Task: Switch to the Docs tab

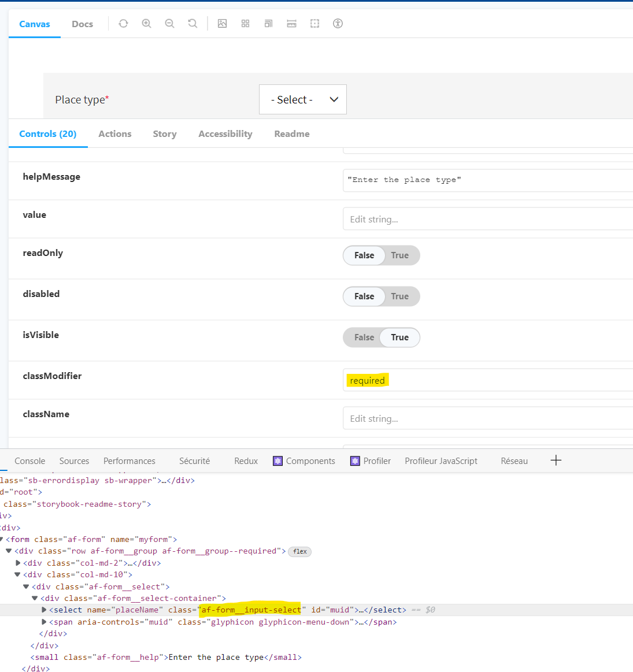Action: pos(82,24)
